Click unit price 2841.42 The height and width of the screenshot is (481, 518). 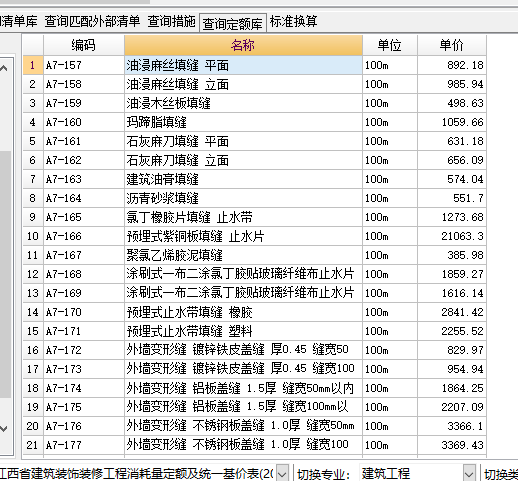tap(462, 312)
